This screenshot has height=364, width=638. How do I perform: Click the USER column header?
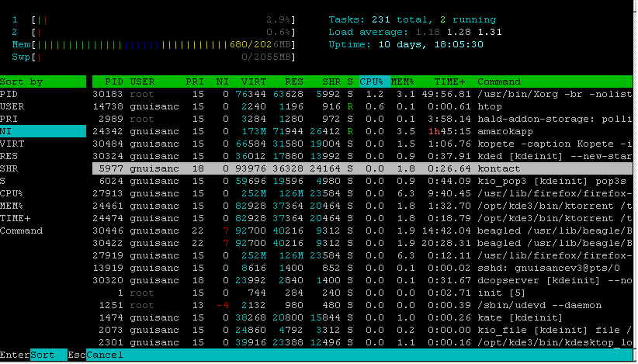point(142,81)
